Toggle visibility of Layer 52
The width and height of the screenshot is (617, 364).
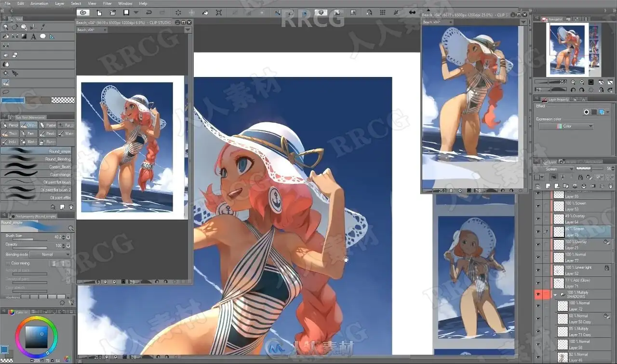pos(538,270)
